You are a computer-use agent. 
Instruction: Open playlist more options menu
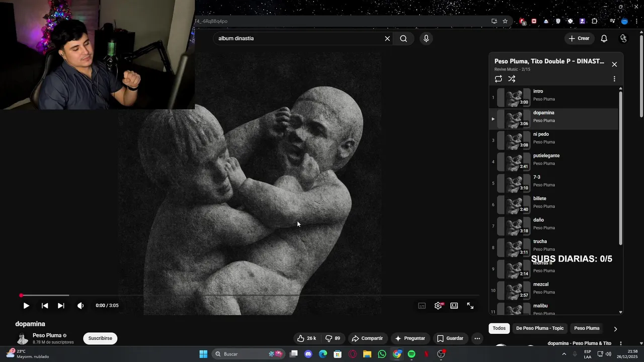click(614, 79)
